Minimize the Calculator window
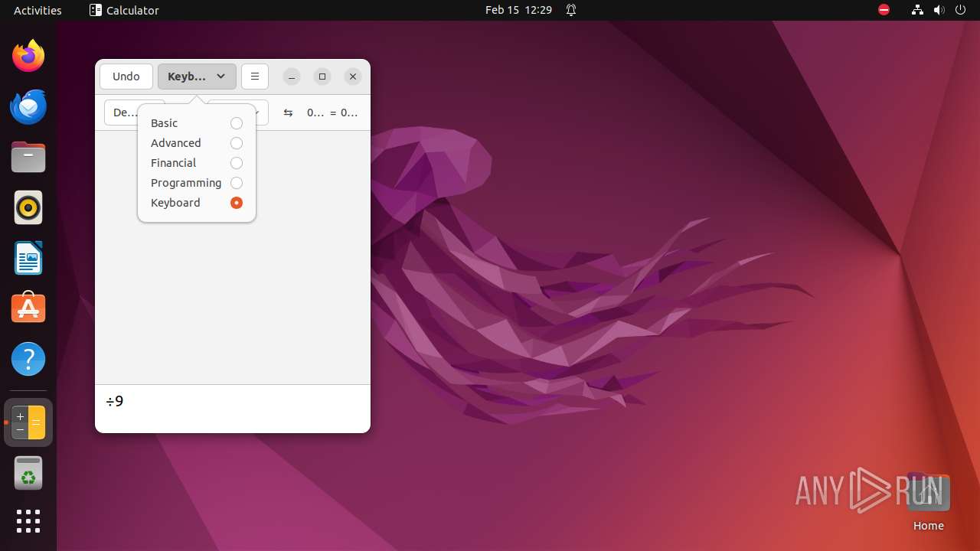This screenshot has width=980, height=551. click(292, 77)
